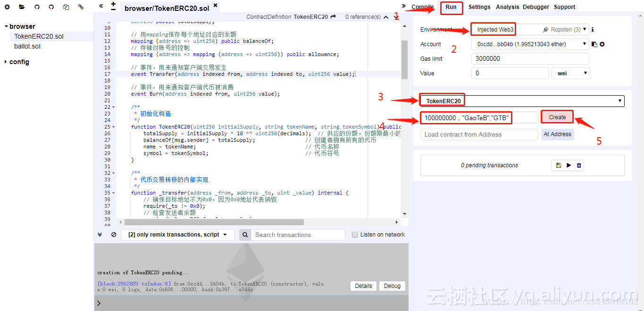Fold code block at line 22
Viewport: 644px width, 311px height.
click(114, 107)
